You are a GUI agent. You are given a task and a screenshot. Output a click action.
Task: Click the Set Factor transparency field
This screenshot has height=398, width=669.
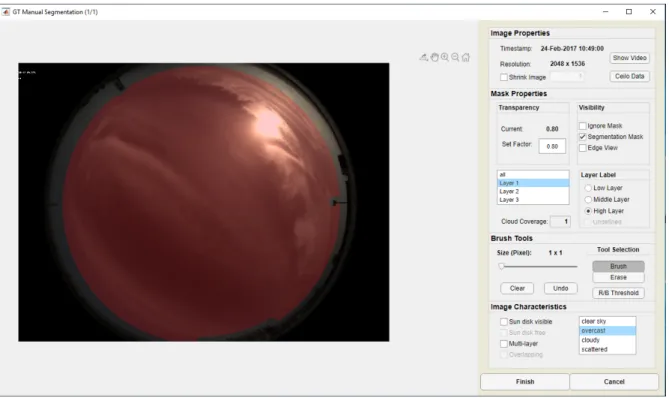point(552,146)
